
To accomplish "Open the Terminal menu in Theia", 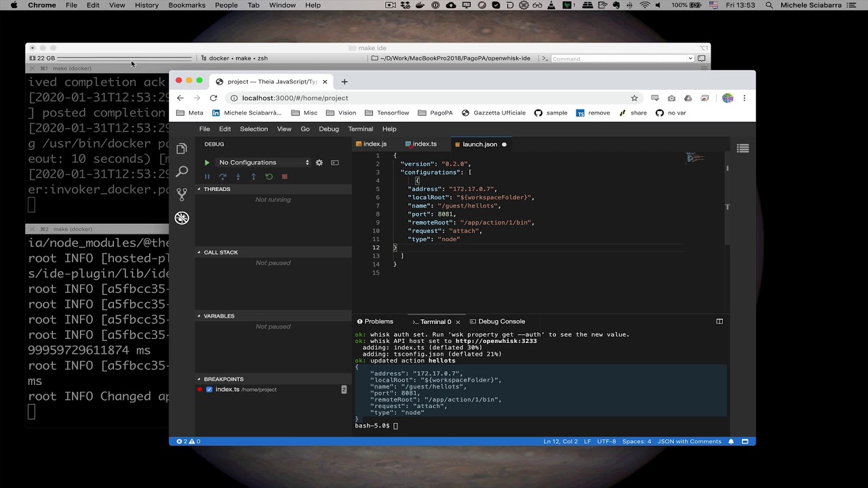I will click(361, 129).
